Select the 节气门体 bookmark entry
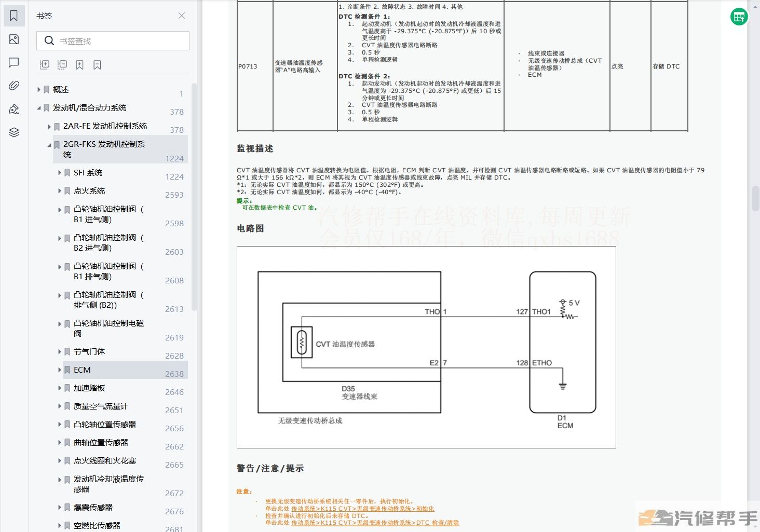This screenshot has width=760, height=532. point(89,352)
